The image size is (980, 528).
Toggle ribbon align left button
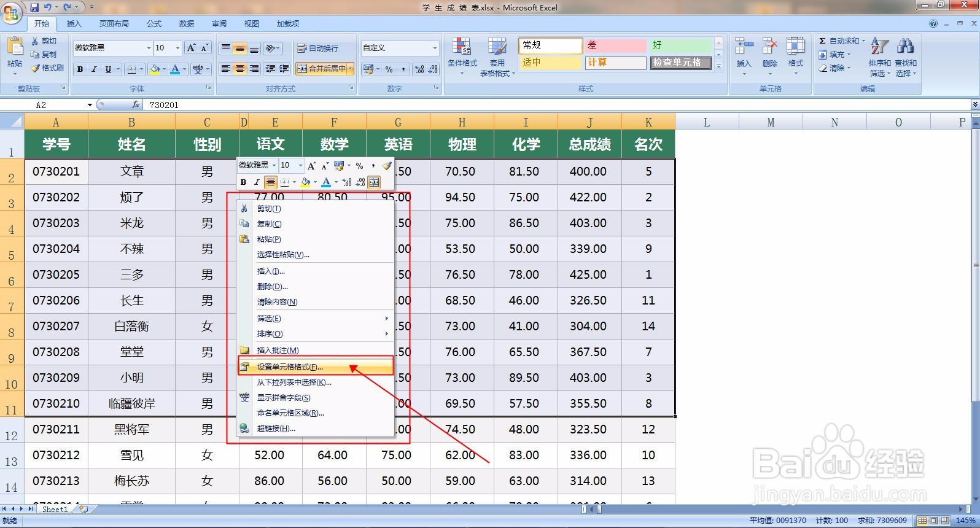point(226,69)
